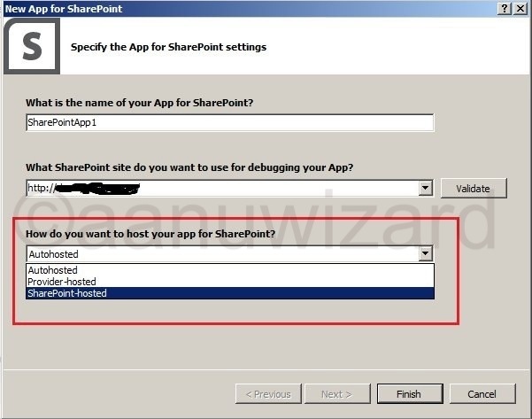The image size is (532, 419).
Task: Collapse the hosting options dropdown arrow
Action: point(426,254)
